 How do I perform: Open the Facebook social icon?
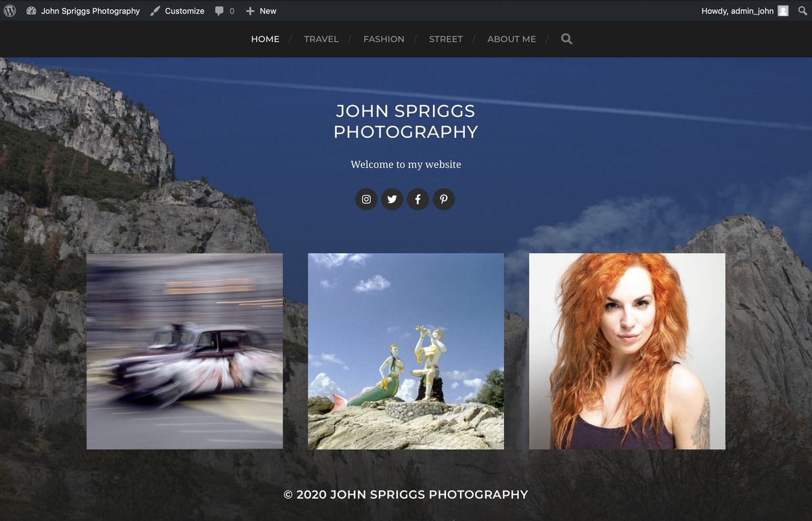pyautogui.click(x=418, y=199)
